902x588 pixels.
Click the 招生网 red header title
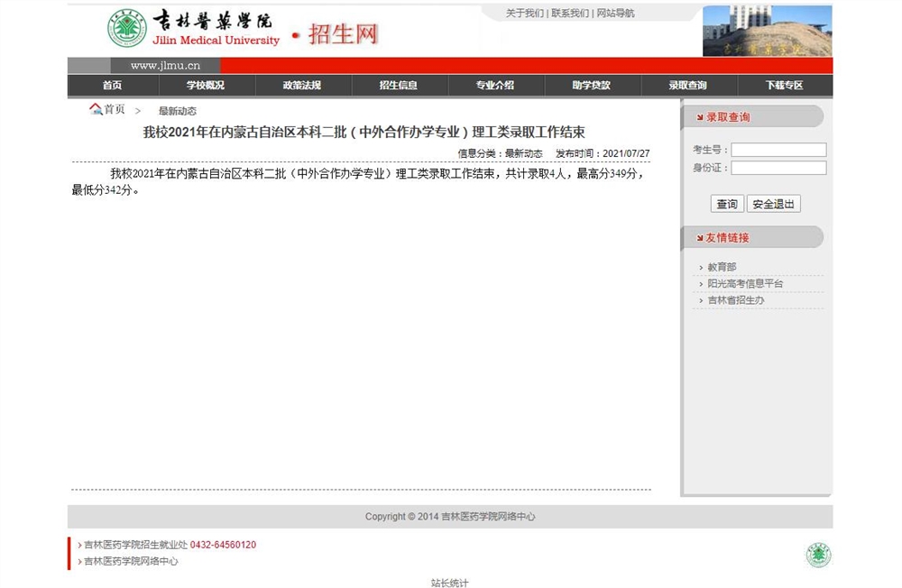(343, 34)
